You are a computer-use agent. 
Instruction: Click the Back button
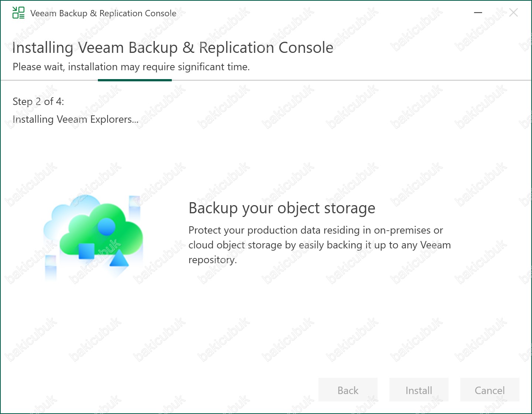(x=348, y=390)
